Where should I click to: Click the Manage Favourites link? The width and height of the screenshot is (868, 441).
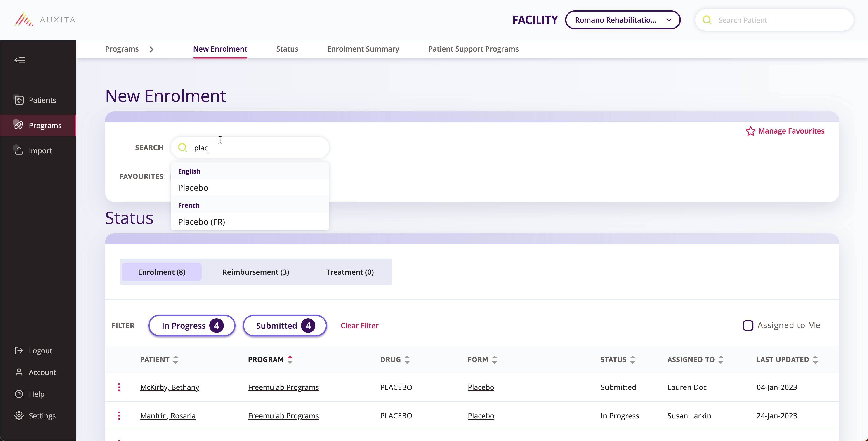tap(791, 131)
